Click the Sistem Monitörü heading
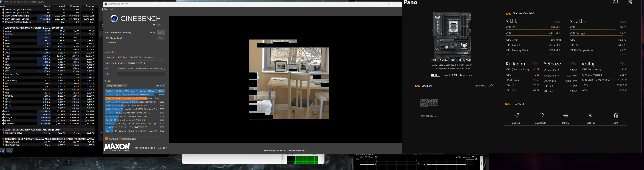The width and height of the screenshot is (644, 170). (524, 13)
